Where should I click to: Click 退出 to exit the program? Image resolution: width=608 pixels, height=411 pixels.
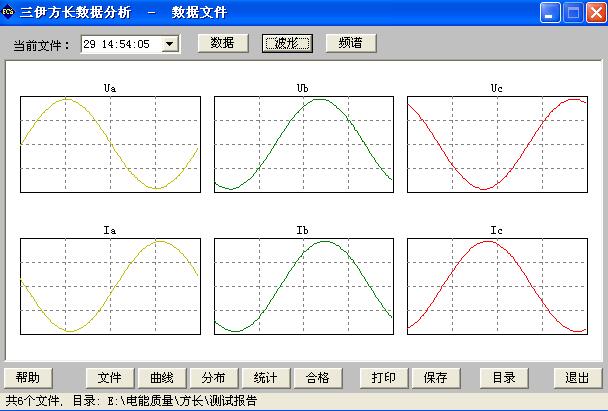coord(578,378)
